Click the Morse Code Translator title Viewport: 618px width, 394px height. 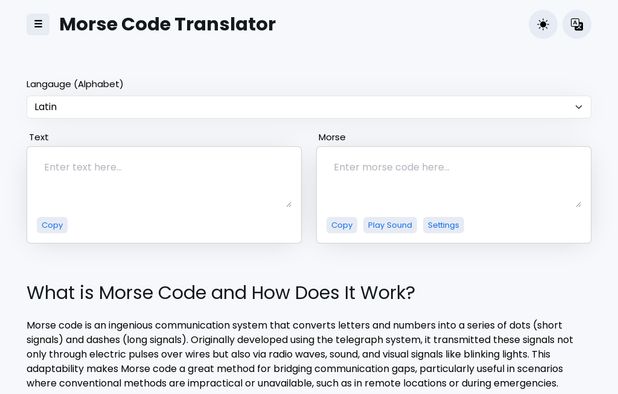tap(168, 24)
